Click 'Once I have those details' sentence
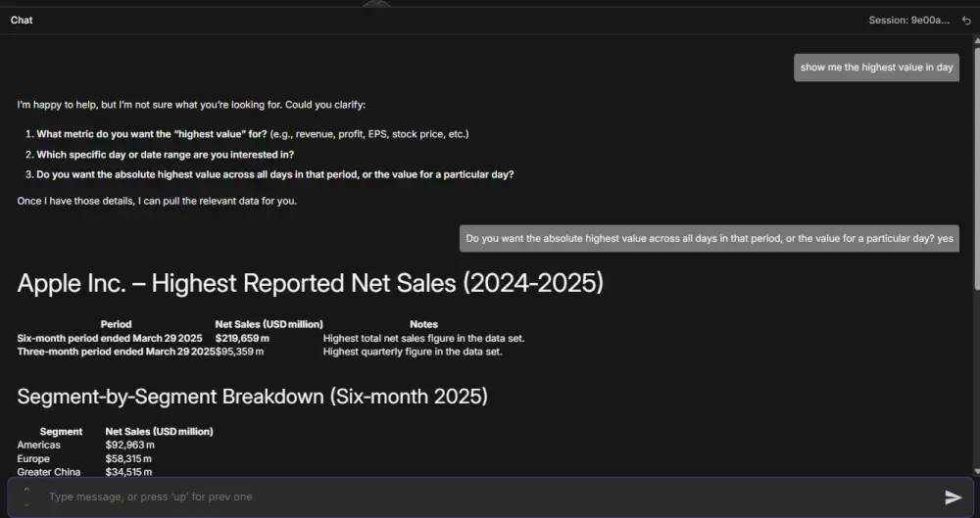Viewport: 980px width, 518px height. coord(157,201)
